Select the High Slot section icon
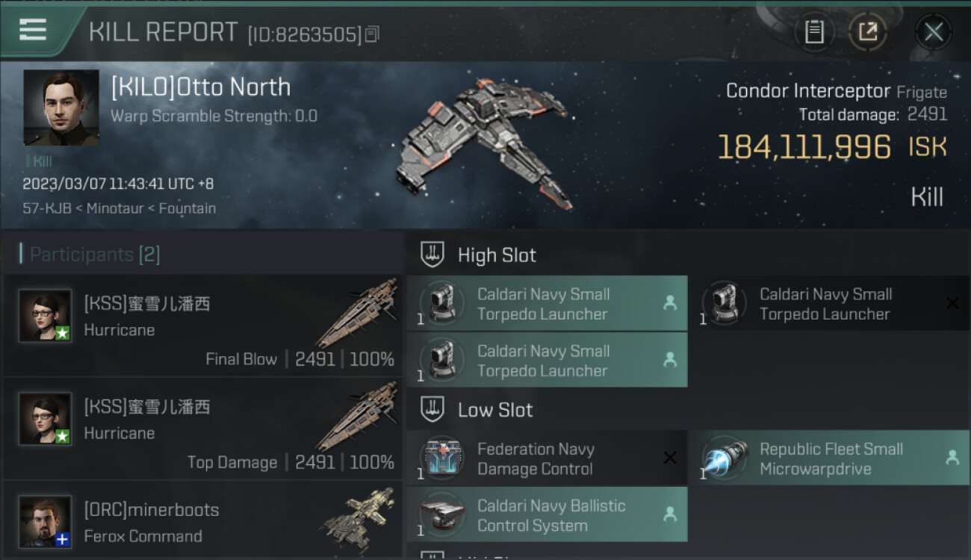This screenshot has width=971, height=560. click(x=432, y=255)
